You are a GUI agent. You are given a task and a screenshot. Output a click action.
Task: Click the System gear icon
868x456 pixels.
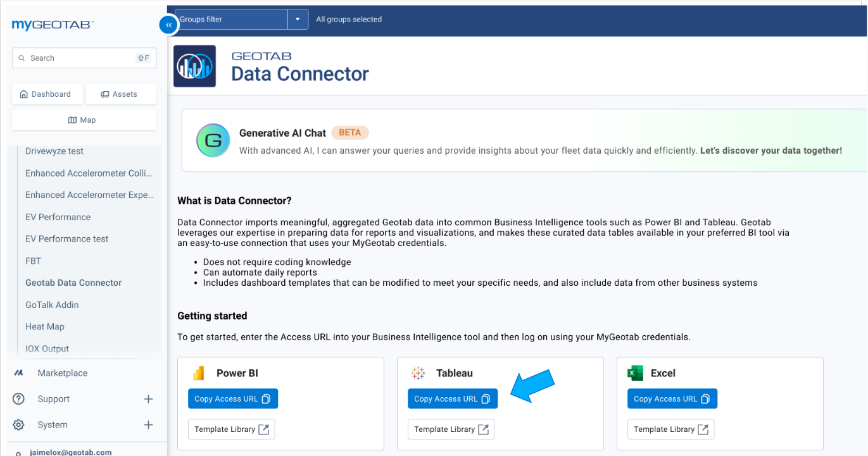point(19,424)
